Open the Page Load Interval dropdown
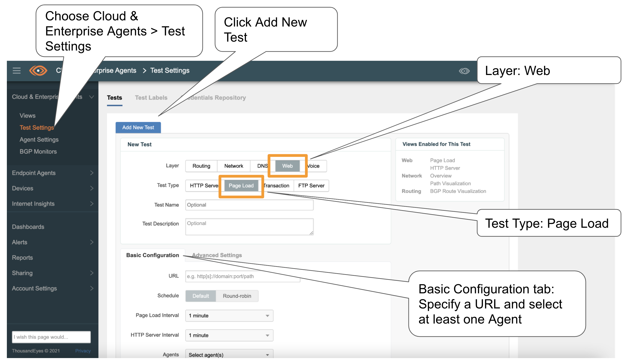 coord(229,316)
